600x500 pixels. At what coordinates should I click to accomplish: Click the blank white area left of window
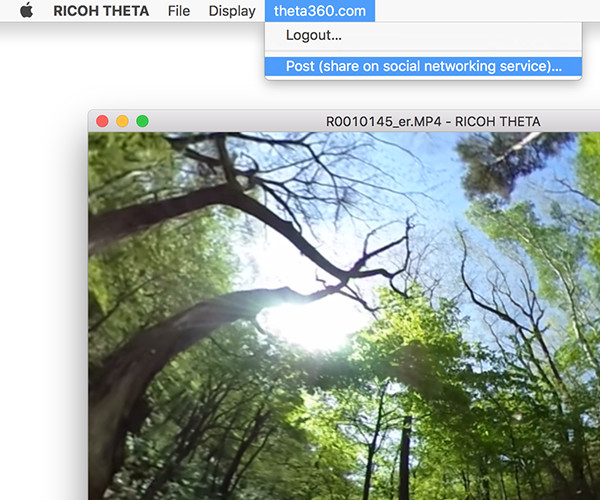pyautogui.click(x=42, y=300)
